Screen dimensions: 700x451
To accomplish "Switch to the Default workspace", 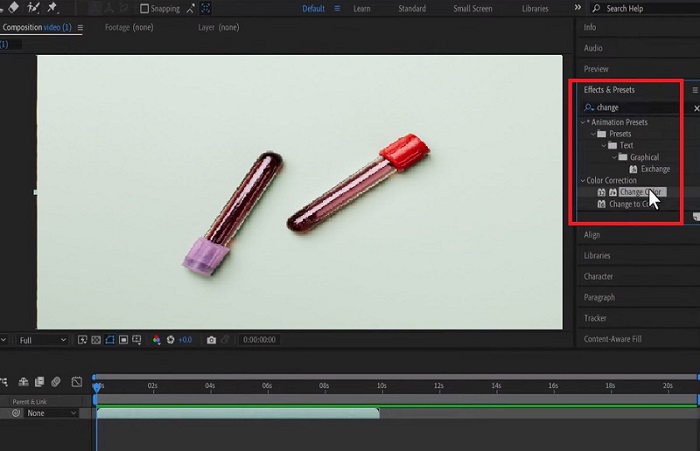I will (313, 8).
